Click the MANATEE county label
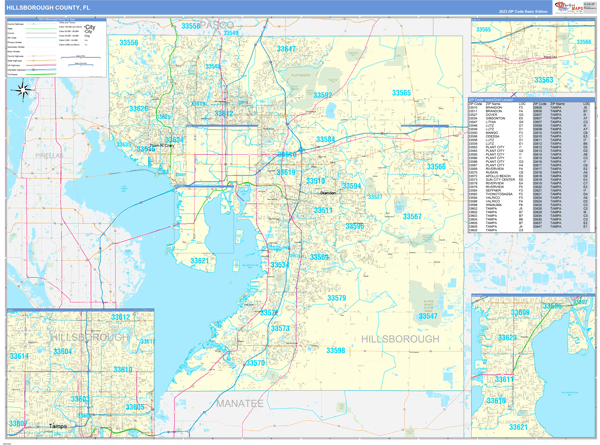The image size is (600, 445). 238,403
